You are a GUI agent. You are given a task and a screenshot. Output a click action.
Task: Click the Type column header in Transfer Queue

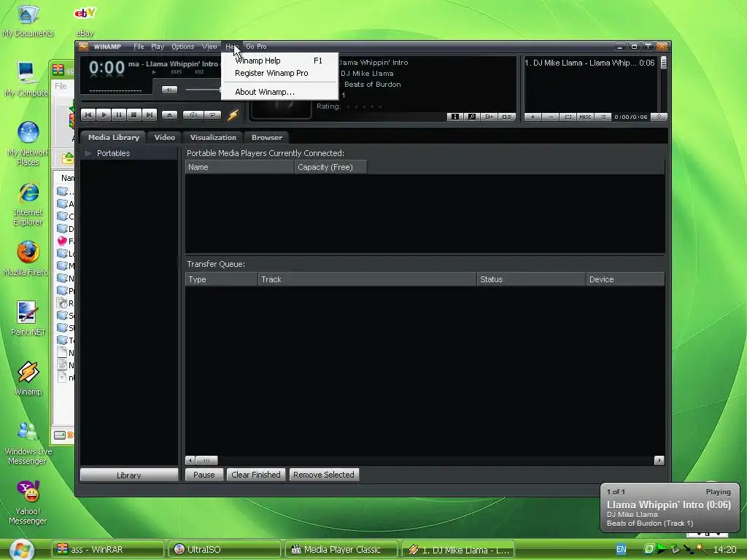222,279
